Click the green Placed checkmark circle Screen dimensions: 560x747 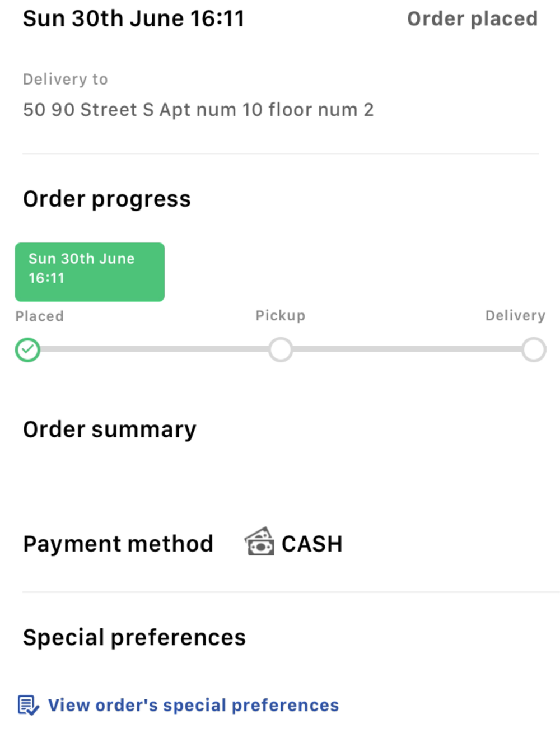tap(27, 350)
